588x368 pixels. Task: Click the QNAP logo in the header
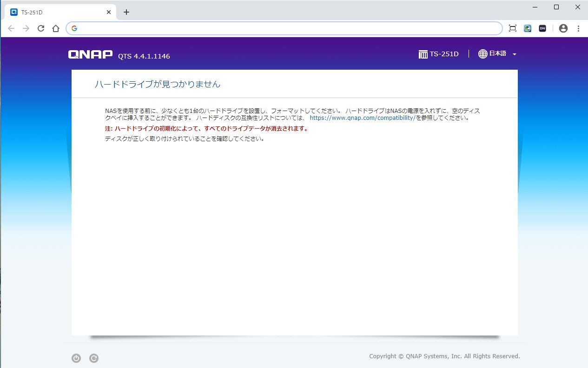point(90,55)
